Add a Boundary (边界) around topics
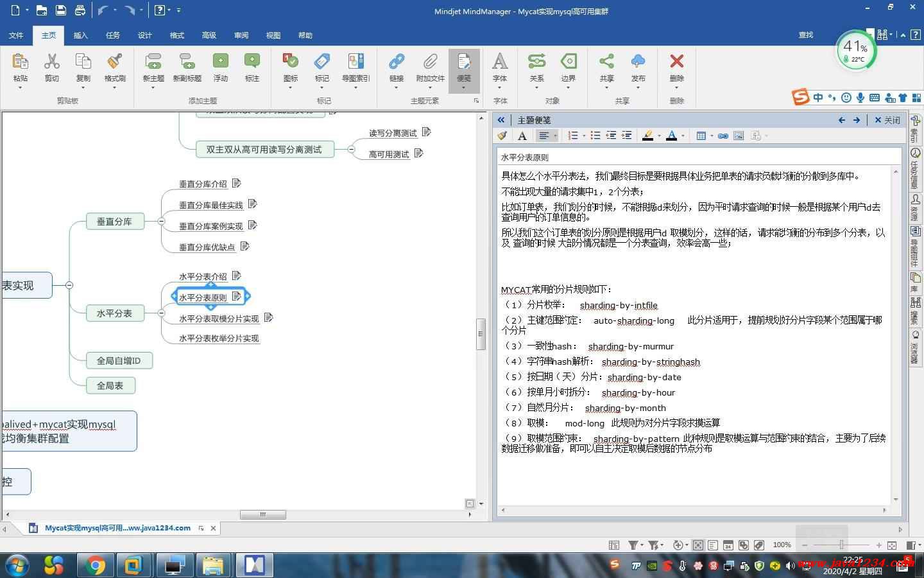Image resolution: width=924 pixels, height=578 pixels. 569,62
